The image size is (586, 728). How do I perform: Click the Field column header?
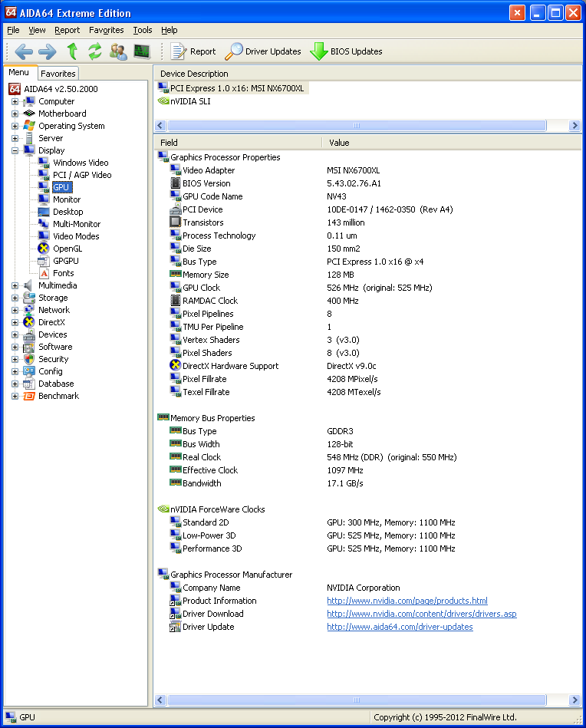(x=238, y=143)
